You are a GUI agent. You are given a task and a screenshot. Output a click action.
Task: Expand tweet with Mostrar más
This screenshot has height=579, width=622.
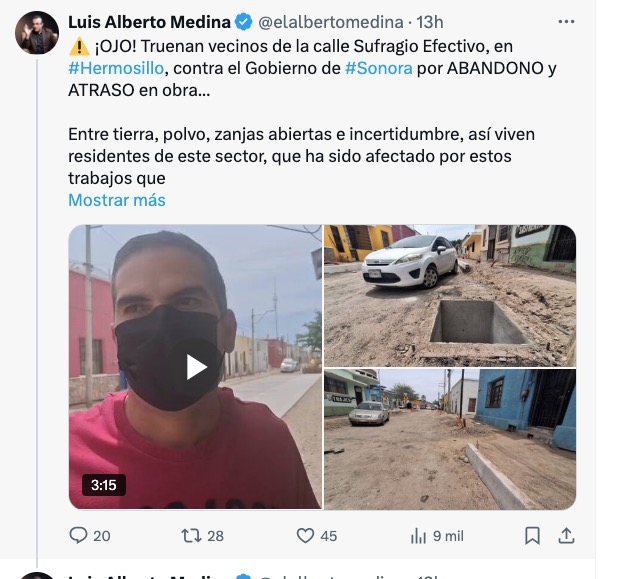click(117, 200)
